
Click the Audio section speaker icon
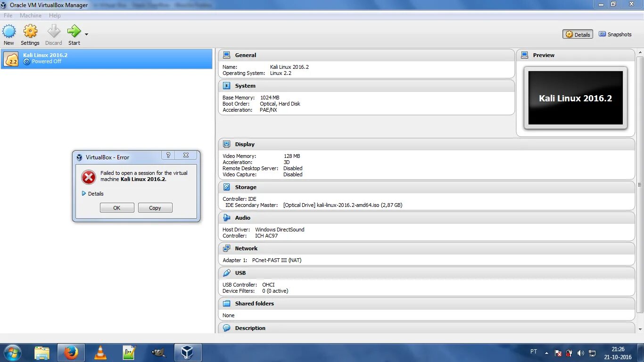click(227, 218)
